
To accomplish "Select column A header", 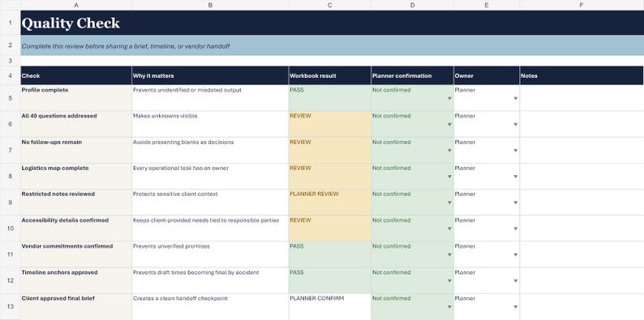I will [x=76, y=5].
